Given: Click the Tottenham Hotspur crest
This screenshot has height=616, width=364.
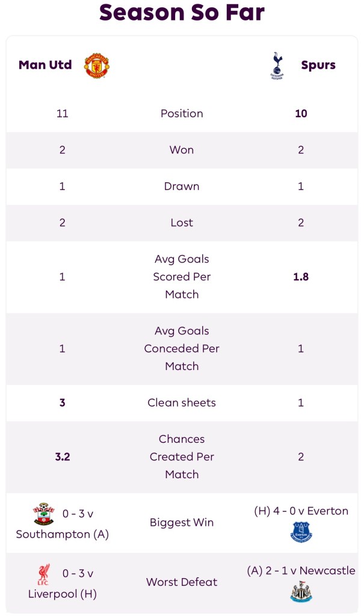Looking at the screenshot, I should (x=277, y=66).
